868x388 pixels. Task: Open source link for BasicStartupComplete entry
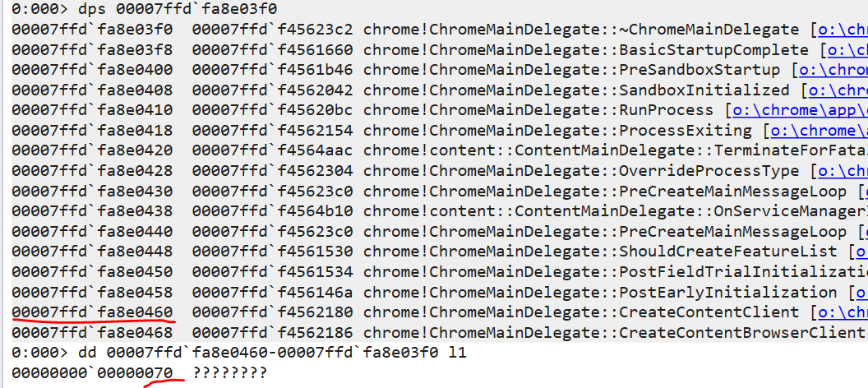tap(843, 50)
